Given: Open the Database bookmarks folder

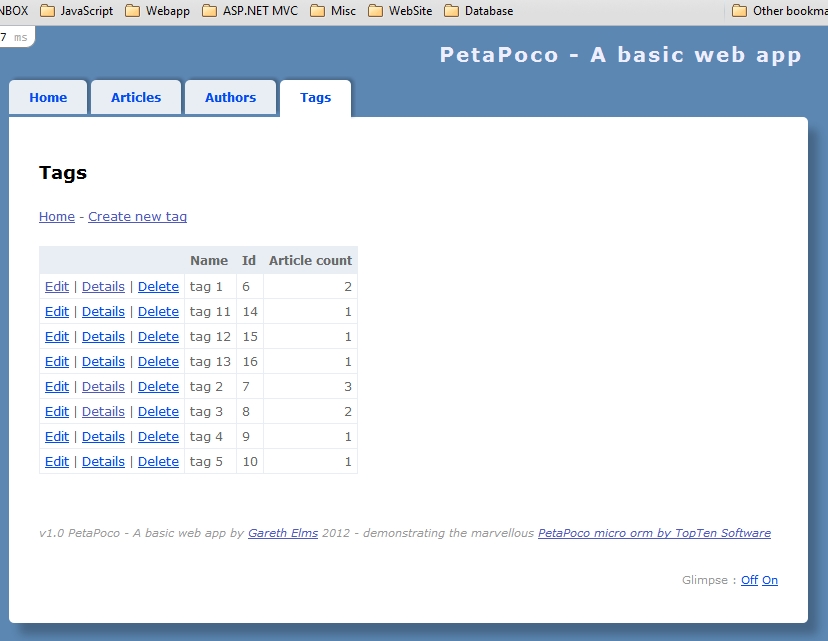Looking at the screenshot, I should click(478, 11).
